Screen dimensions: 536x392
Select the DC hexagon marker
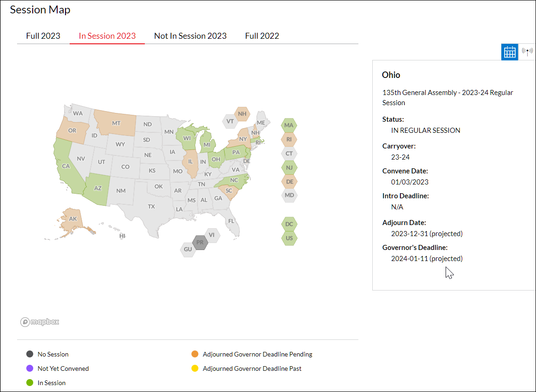[289, 224]
